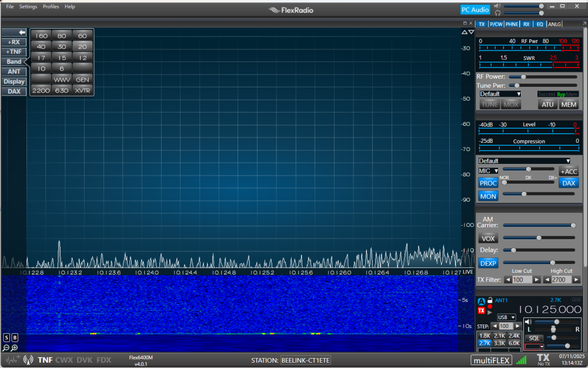Switch to the EQ tab

pos(540,24)
